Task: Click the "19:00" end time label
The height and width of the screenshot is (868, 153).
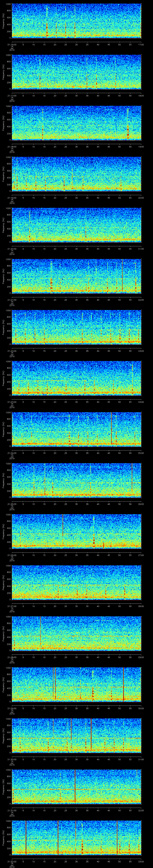Action: tap(141, 147)
